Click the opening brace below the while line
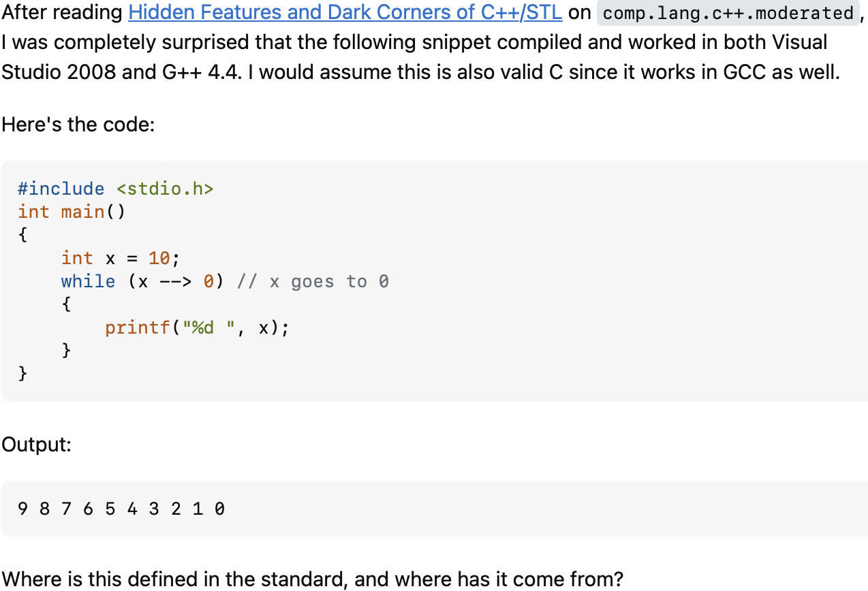The height and width of the screenshot is (591, 868). coord(66,304)
